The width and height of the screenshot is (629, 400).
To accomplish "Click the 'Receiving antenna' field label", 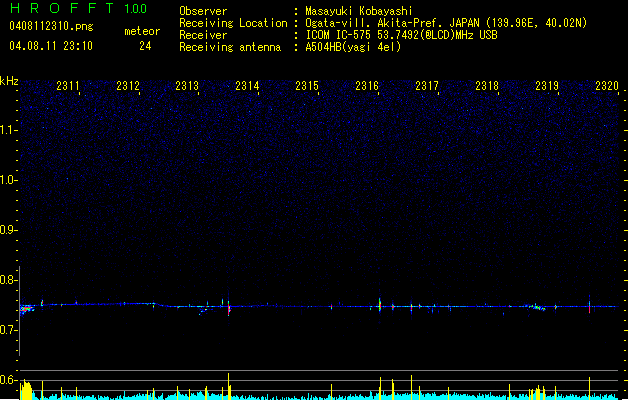I will 230,47.
